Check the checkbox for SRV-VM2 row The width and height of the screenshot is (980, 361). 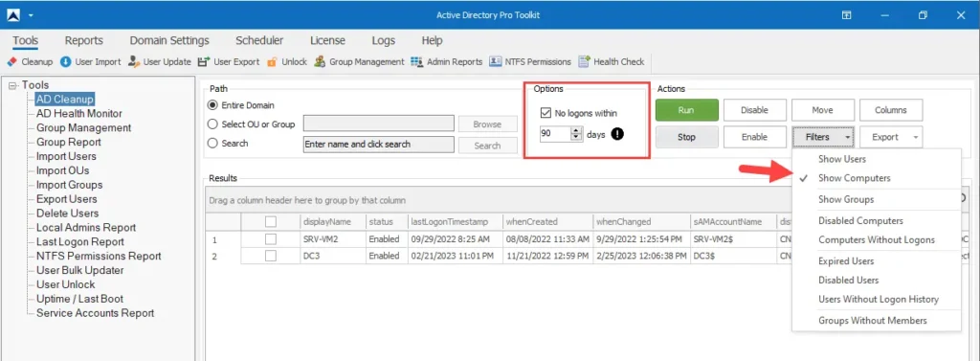tap(270, 239)
